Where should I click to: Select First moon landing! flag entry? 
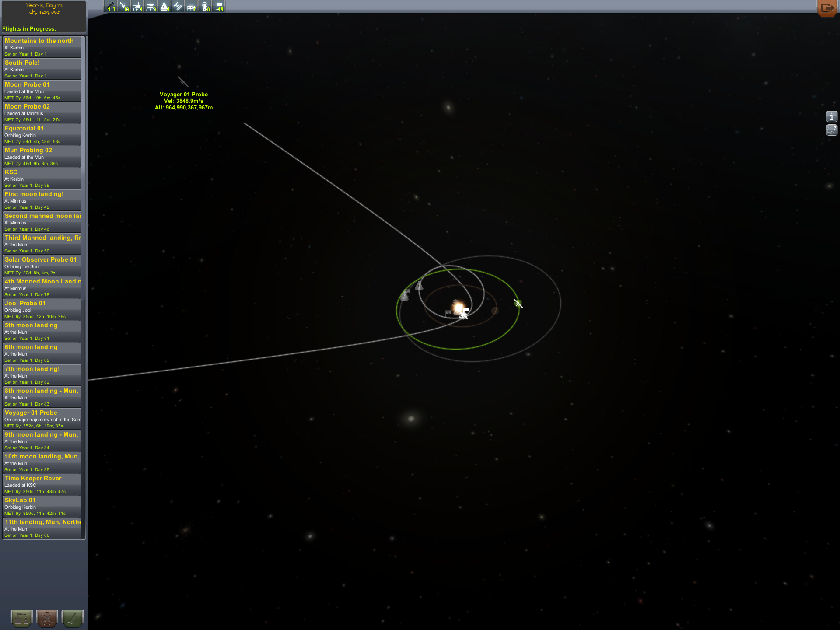(42, 200)
